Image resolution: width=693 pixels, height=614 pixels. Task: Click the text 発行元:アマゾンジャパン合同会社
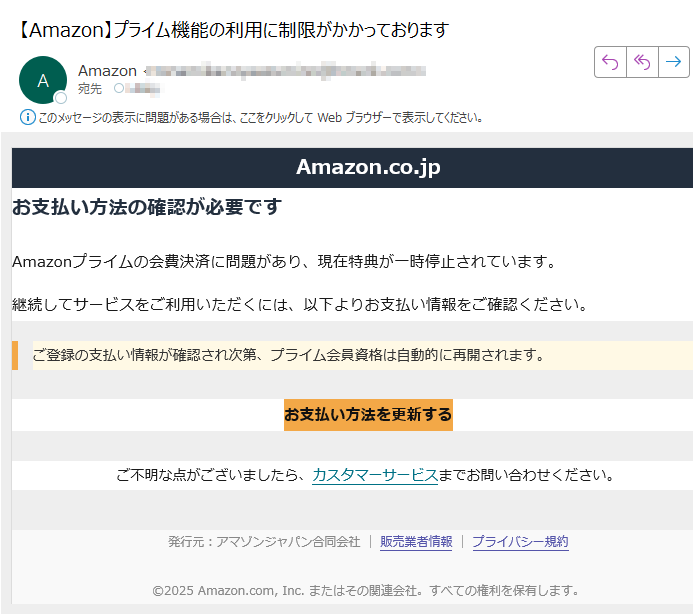(264, 542)
